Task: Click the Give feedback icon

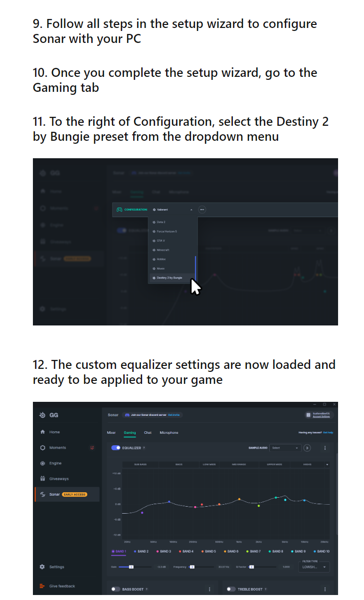Action: click(x=42, y=586)
